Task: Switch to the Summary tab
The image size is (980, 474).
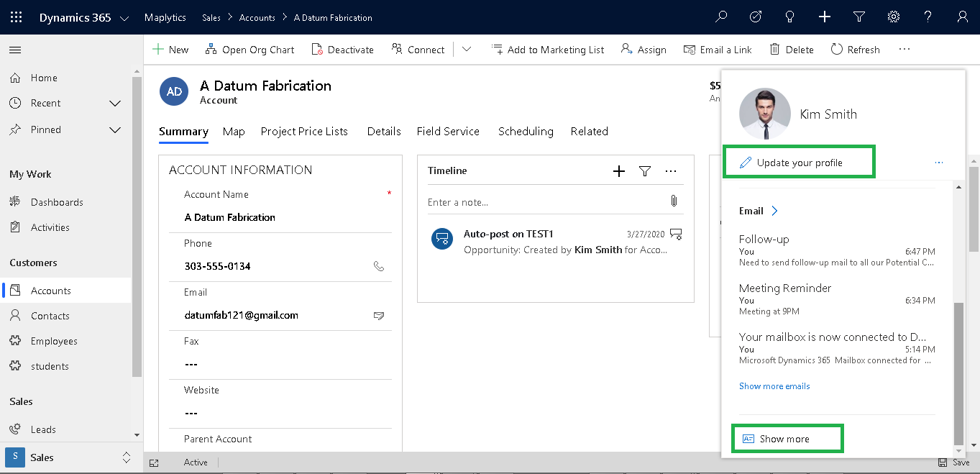Action: (x=183, y=131)
